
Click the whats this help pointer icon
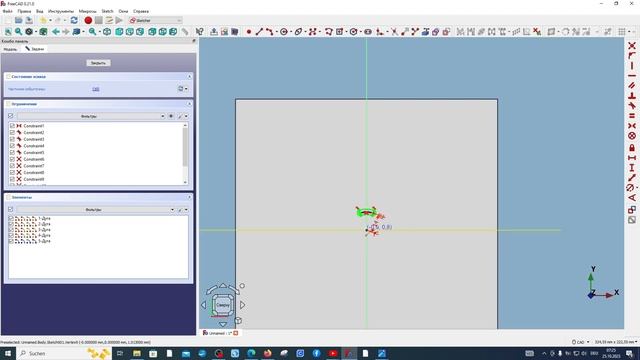tap(199, 31)
